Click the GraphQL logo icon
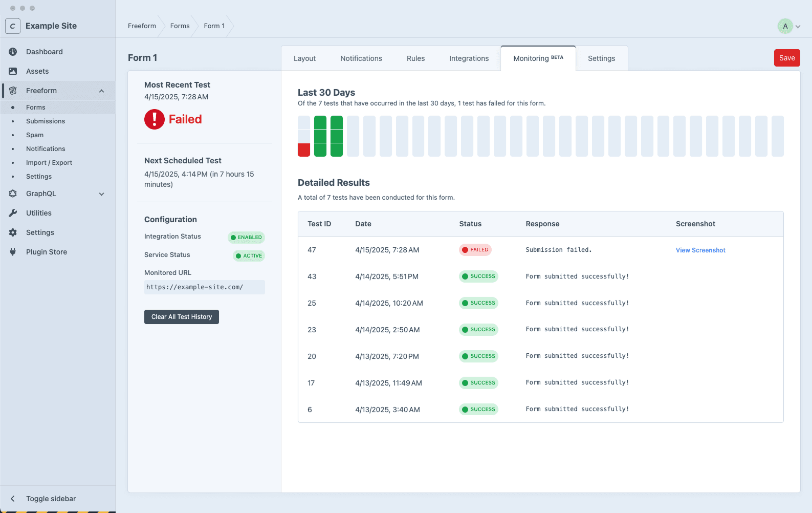Viewport: 812px width, 513px height. pos(13,194)
